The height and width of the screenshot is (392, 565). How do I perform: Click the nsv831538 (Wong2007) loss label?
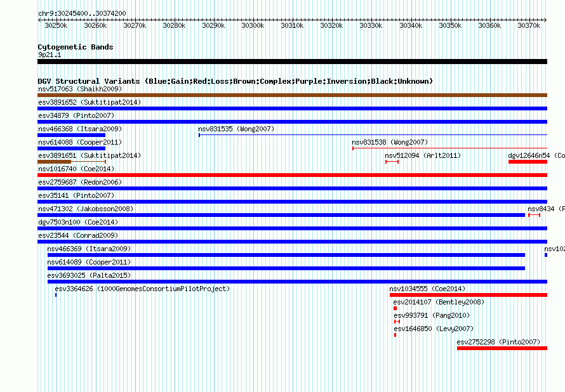pos(390,142)
